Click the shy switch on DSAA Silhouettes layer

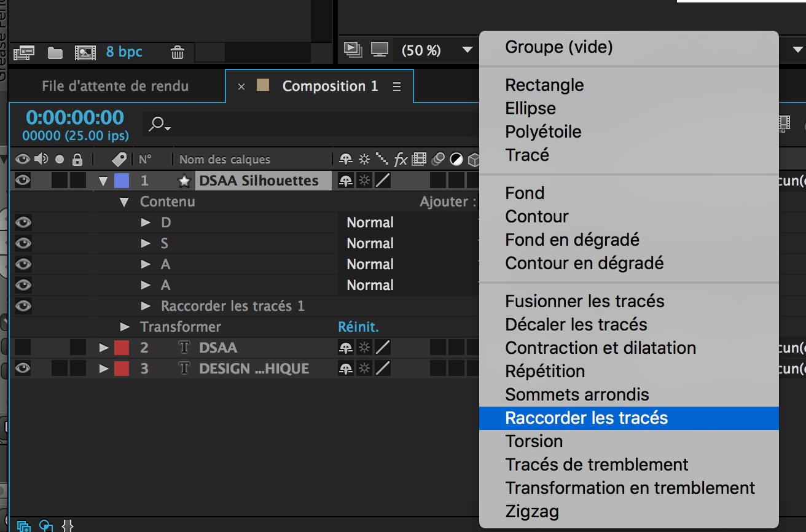(x=346, y=181)
